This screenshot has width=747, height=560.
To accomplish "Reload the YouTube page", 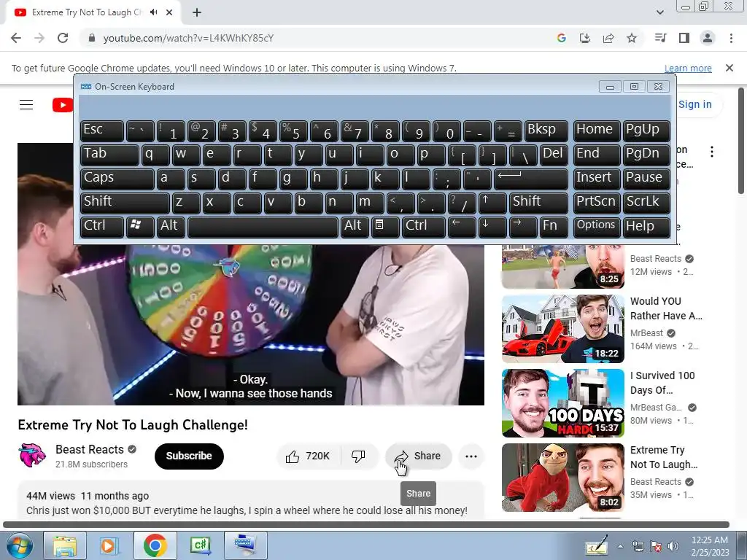I will 63,38.
